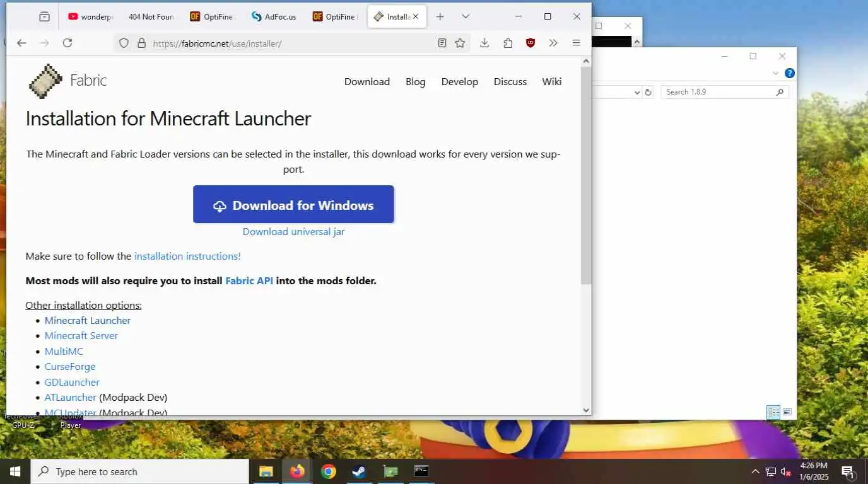This screenshot has width=868, height=484.
Task: Click the taskbar search box
Action: tap(139, 471)
